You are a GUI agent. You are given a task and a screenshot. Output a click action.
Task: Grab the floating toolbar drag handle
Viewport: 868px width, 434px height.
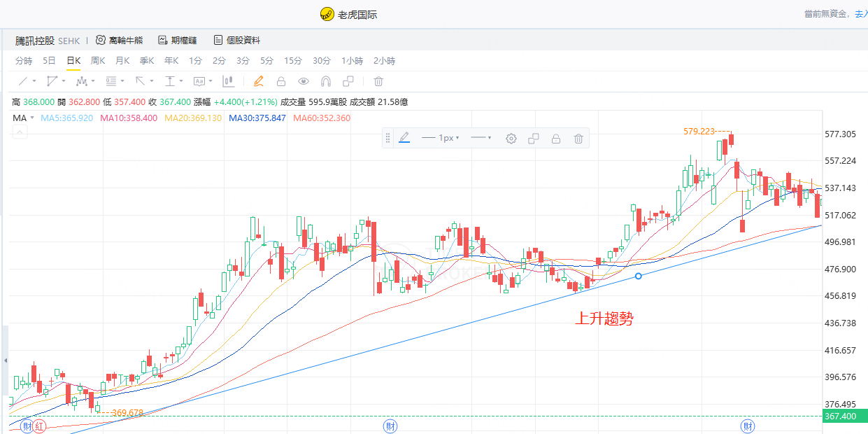(388, 139)
